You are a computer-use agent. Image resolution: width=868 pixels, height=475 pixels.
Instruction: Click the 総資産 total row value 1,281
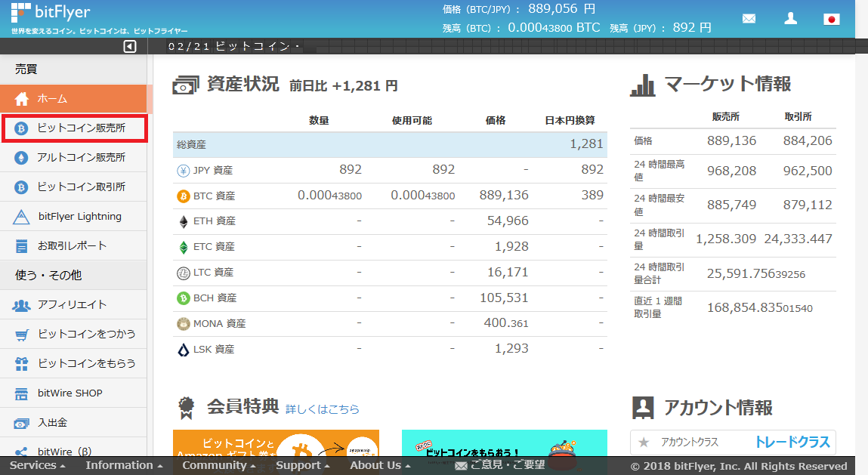(586, 144)
